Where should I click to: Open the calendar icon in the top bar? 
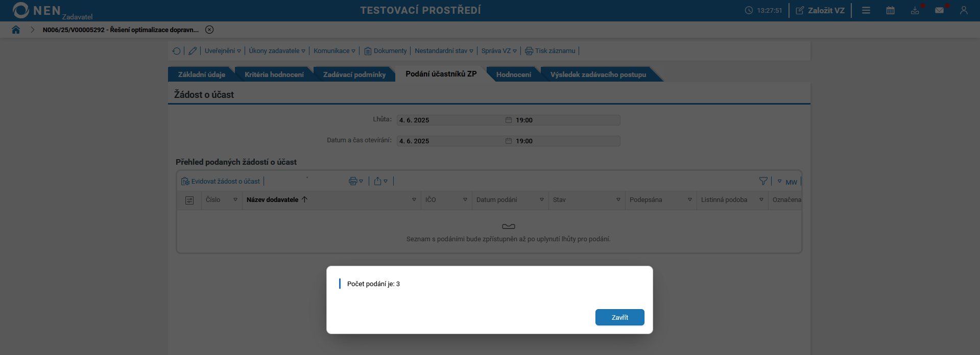click(890, 10)
